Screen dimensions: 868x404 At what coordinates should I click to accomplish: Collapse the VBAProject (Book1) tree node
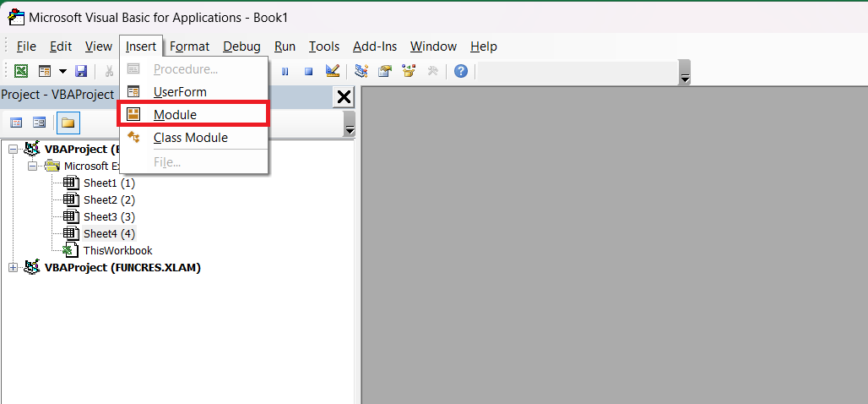pos(14,149)
